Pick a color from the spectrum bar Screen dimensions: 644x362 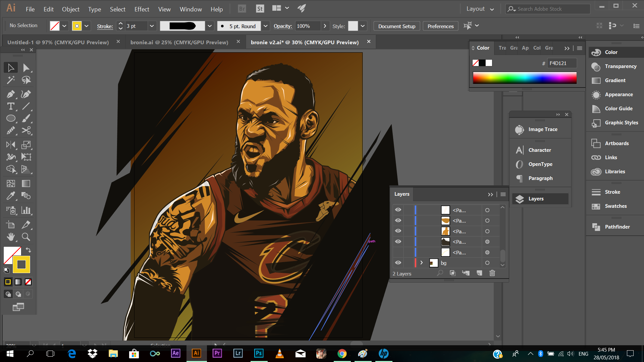pos(525,78)
